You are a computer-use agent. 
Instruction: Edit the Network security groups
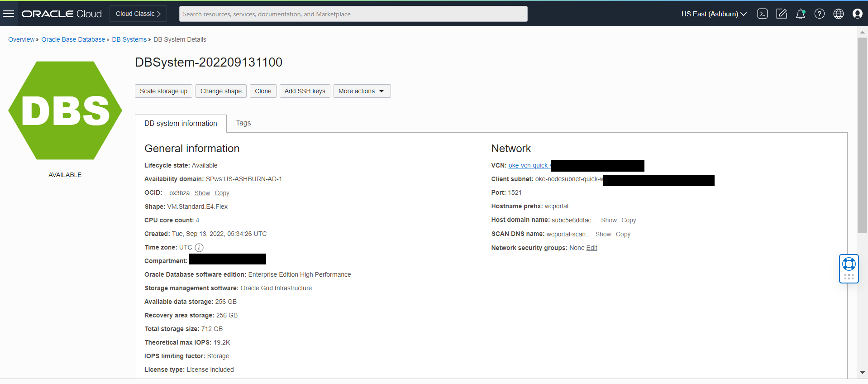[x=592, y=248]
